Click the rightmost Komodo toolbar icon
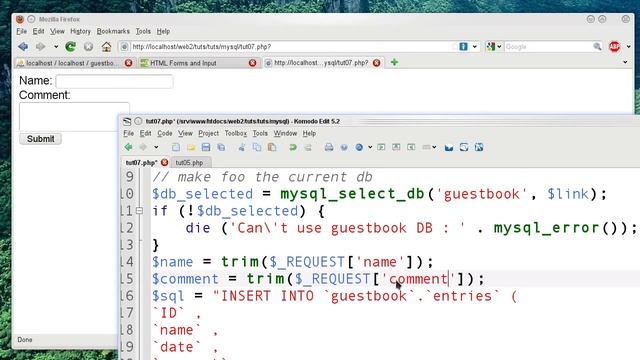Screen dimensions: 640x360 coord(479,147)
